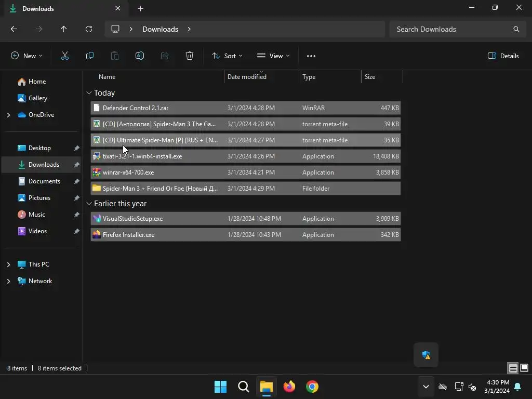
Task: Click the Share icon in toolbar
Action: 165,56
